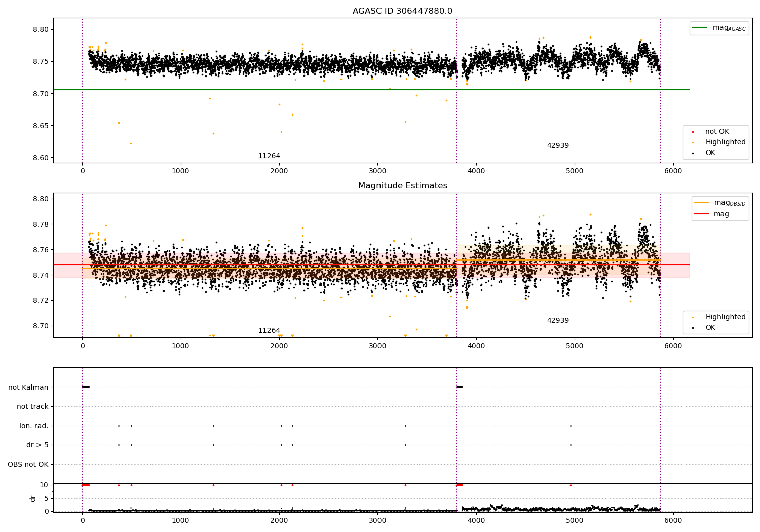Image resolution: width=760 pixels, height=532 pixels.
Task: Select the title 'AGASC ID 306447880.0'
Action: tap(402, 11)
